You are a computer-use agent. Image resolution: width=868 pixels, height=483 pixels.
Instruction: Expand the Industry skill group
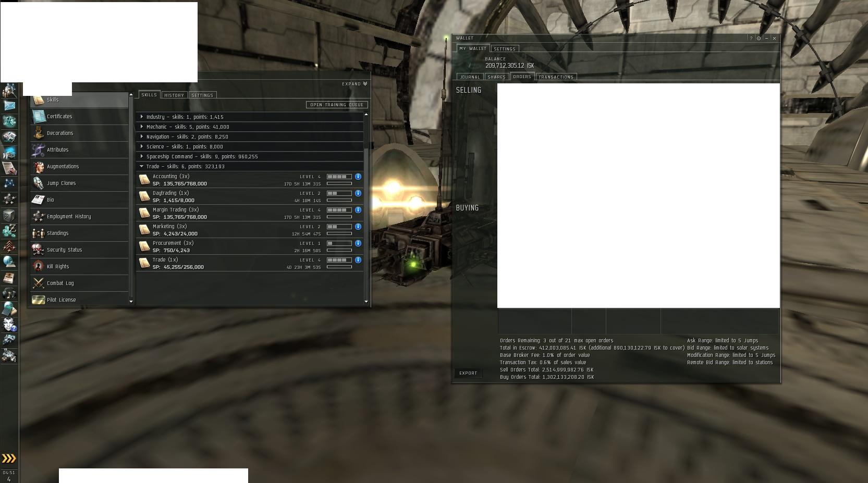[142, 117]
